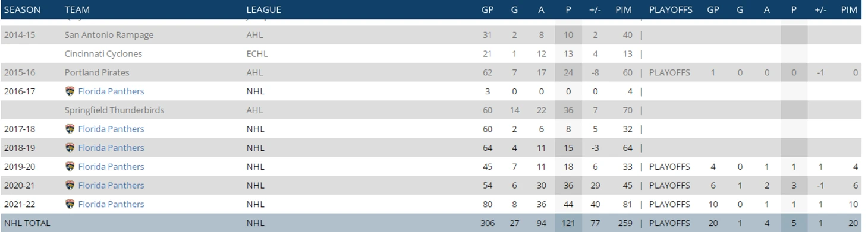
Task: Open the Florida Panthers link for 2019-20
Action: point(111,167)
